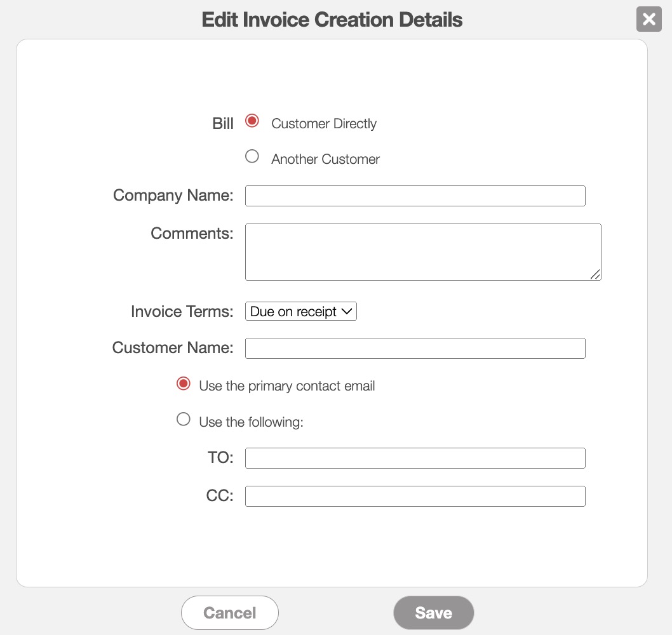Enable the Use the following option
Viewport: 672px width, 635px height.
pos(184,420)
